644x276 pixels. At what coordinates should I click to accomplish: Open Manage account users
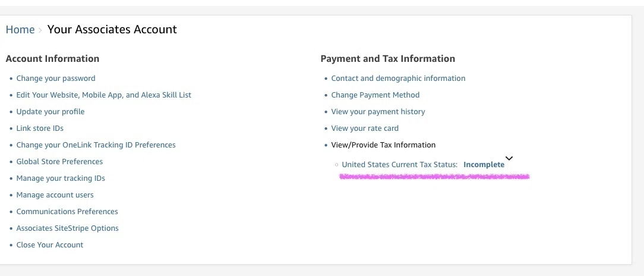[x=55, y=195]
